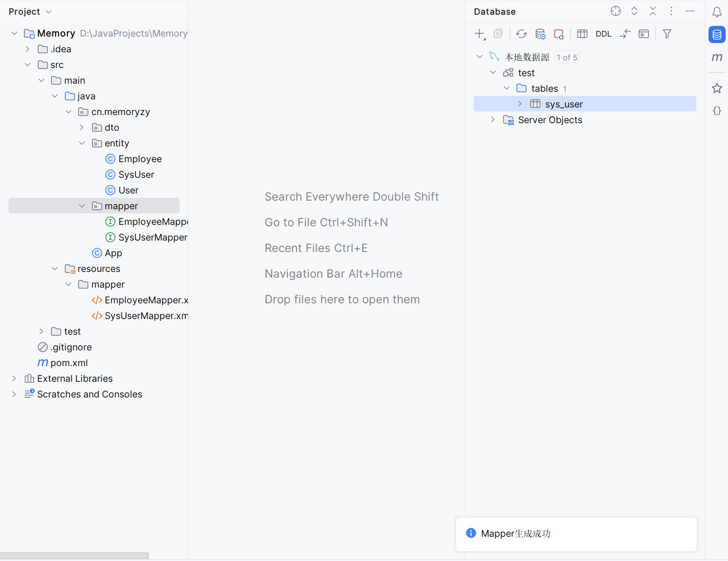Click the info icon in Mapper notification
Viewport: 728px width, 561px height.
[471, 533]
